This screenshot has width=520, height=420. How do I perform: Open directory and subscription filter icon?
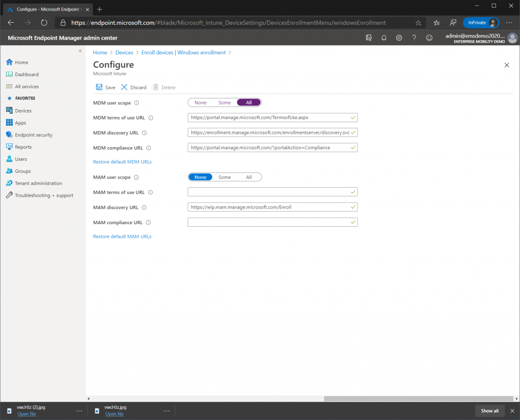click(369, 38)
